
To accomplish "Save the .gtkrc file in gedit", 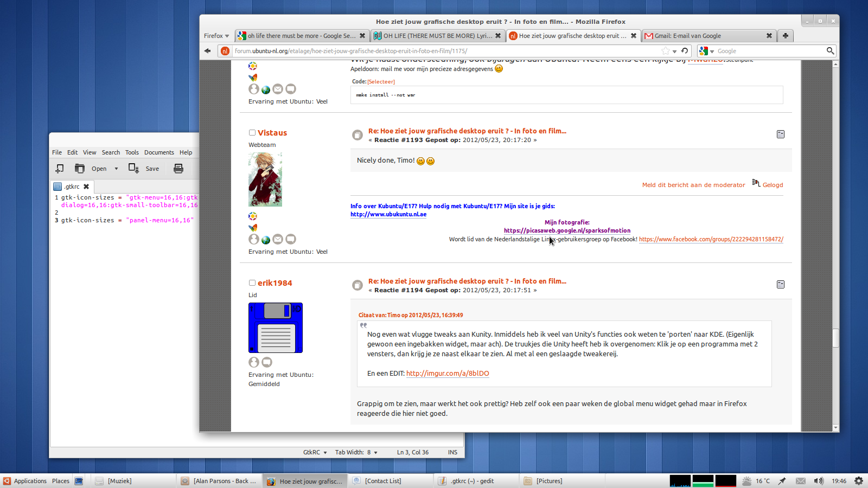I will click(x=144, y=169).
